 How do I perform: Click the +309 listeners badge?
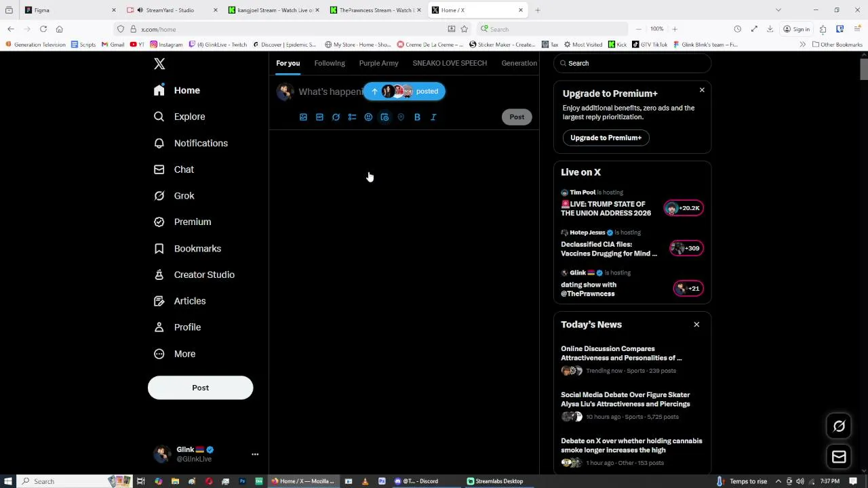tap(686, 248)
